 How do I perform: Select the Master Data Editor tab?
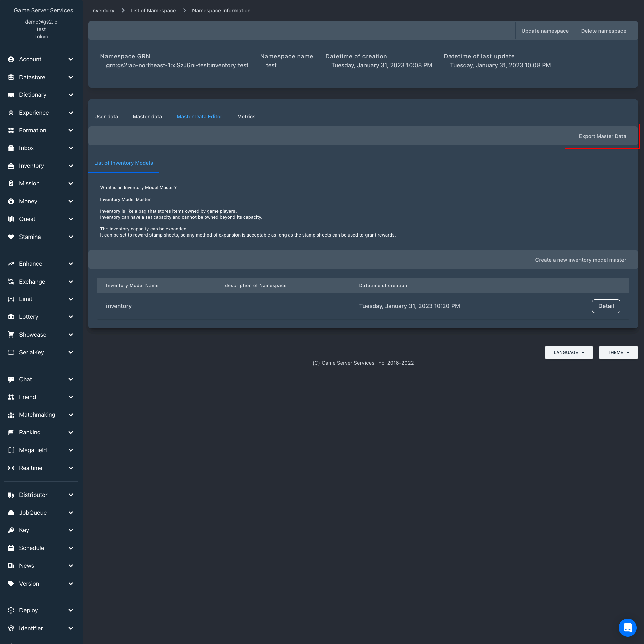(x=200, y=117)
